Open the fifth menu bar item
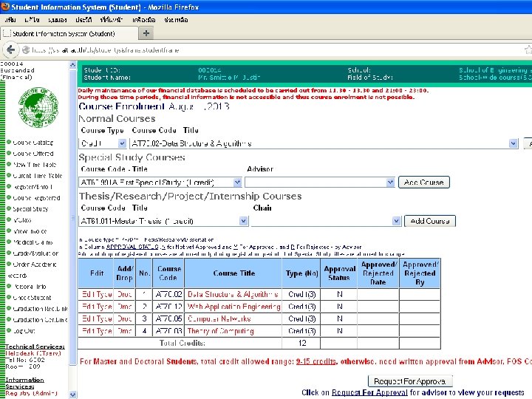 (x=112, y=20)
